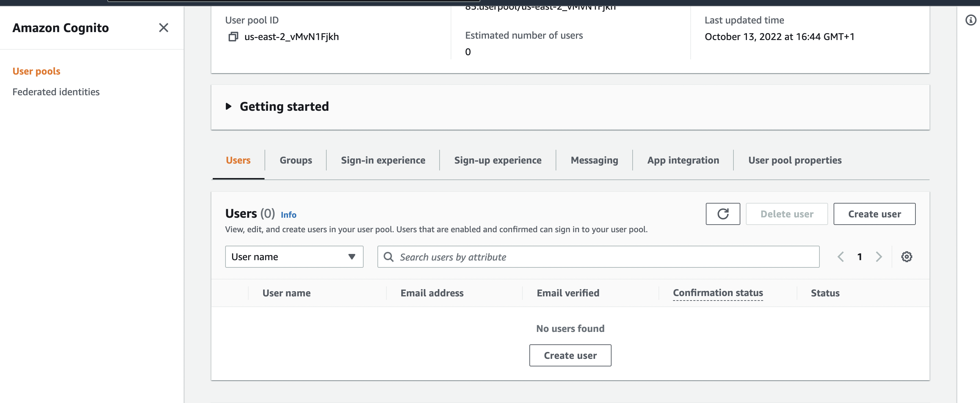980x403 pixels.
Task: Open the Sign-up experience tab
Action: [x=498, y=160]
